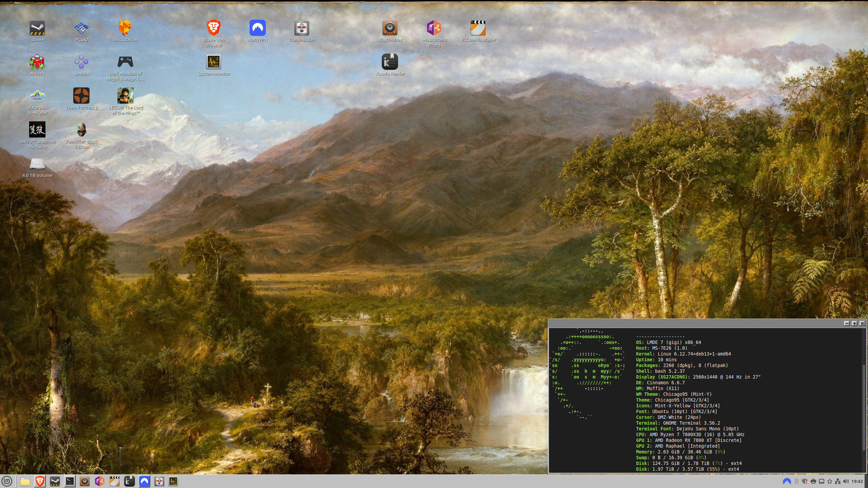Open the Linux Mint start menu
Image resolution: width=868 pixels, height=488 pixels.
pos(7,481)
